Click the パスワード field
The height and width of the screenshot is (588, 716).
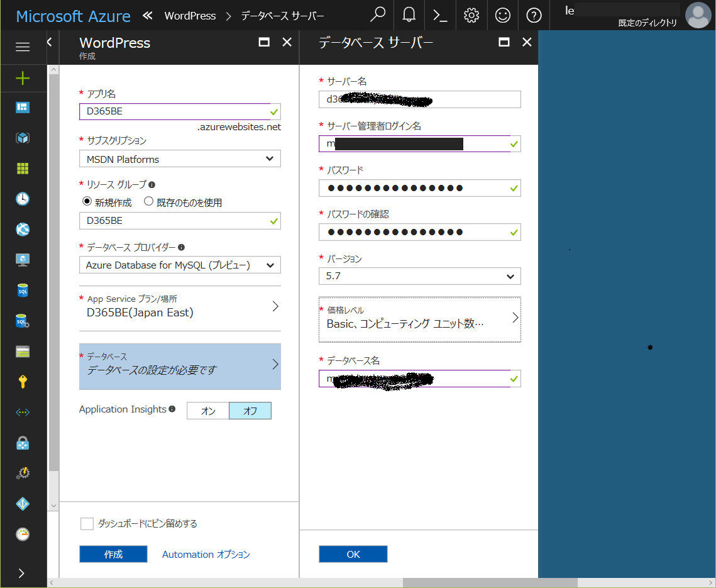pos(420,188)
